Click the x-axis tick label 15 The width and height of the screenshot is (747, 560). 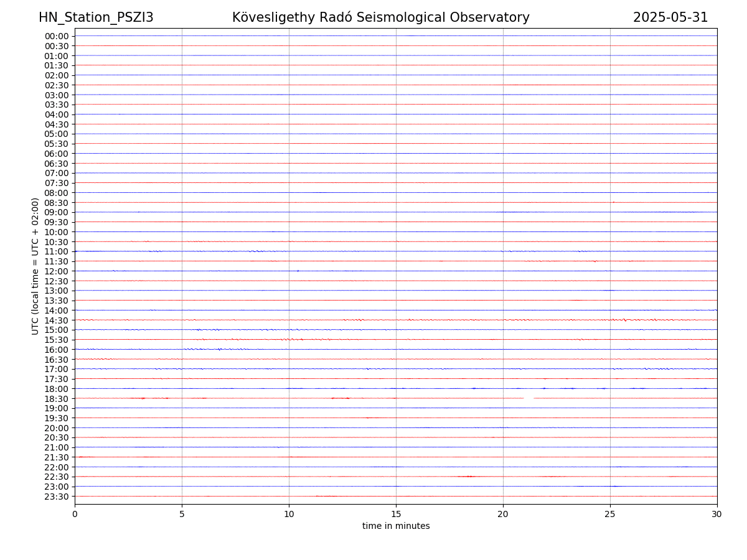tap(396, 514)
